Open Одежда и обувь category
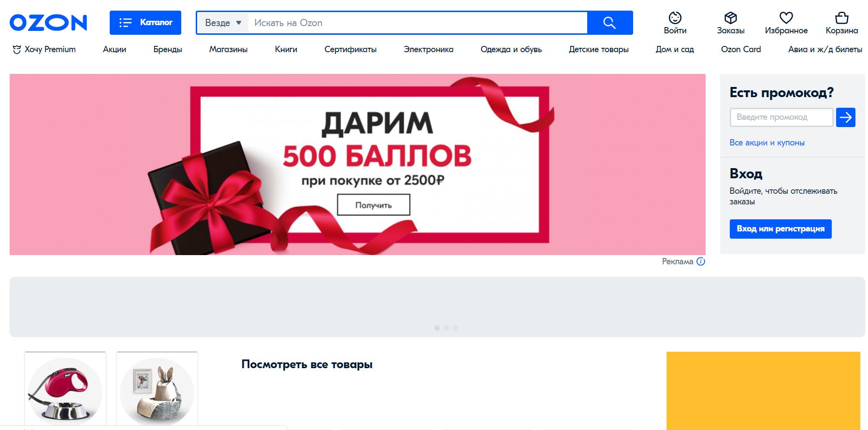 (511, 49)
